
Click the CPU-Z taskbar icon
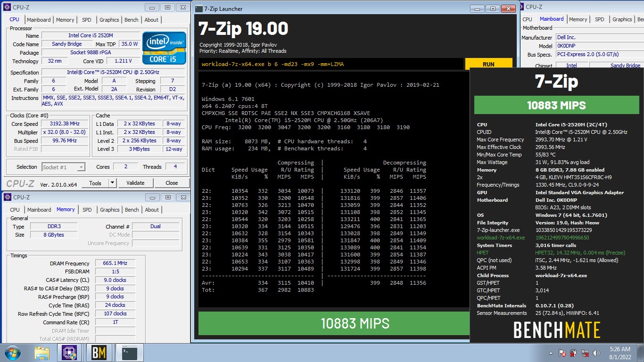(69, 353)
